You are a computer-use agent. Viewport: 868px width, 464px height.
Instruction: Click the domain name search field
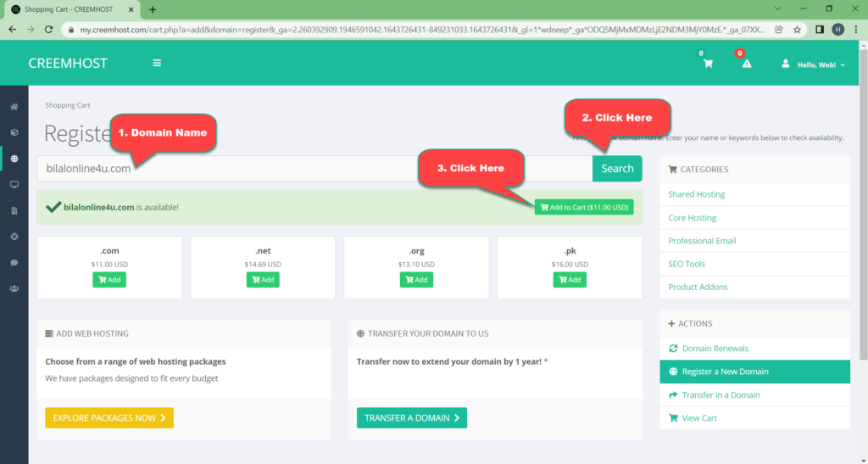point(314,168)
